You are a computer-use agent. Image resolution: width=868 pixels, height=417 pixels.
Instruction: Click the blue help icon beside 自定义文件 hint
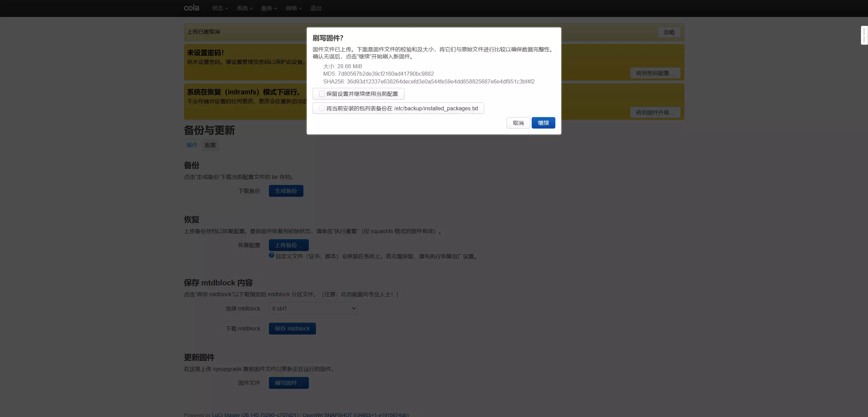272,255
